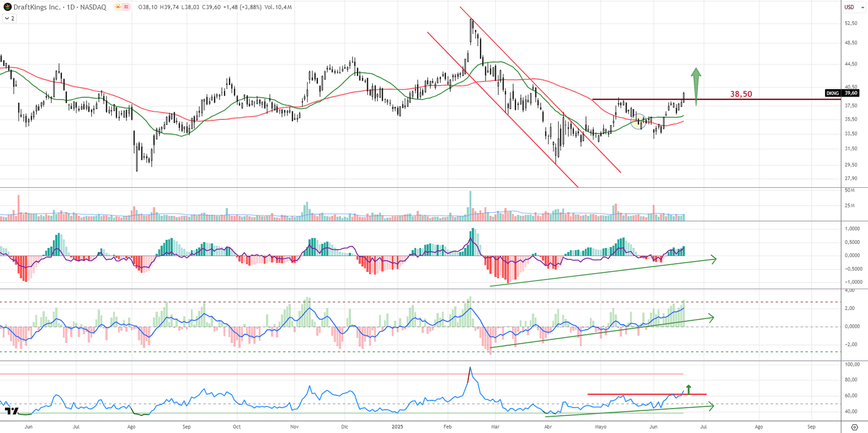Collapse the indicator legend with the chevron showing 2

pos(10,18)
